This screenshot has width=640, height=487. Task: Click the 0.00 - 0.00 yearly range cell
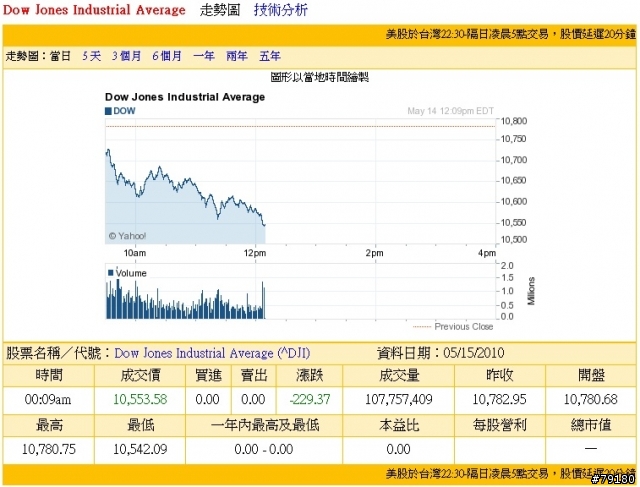pos(264,449)
